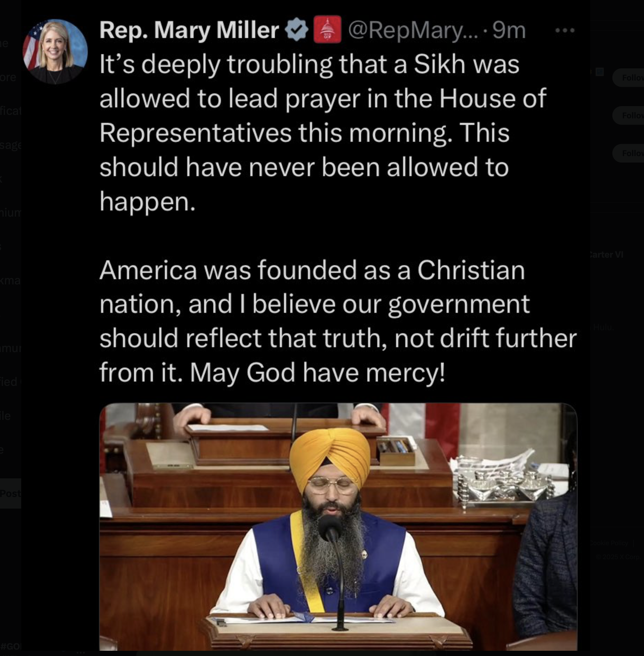644x656 pixels.
Task: Open Bookmarks in the left sidebar
Action: pos(10,281)
